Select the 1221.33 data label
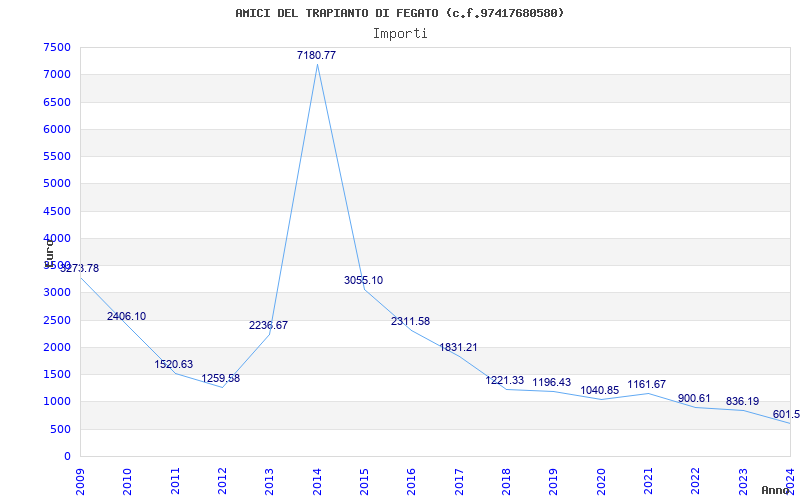The image size is (800, 500). click(x=505, y=380)
